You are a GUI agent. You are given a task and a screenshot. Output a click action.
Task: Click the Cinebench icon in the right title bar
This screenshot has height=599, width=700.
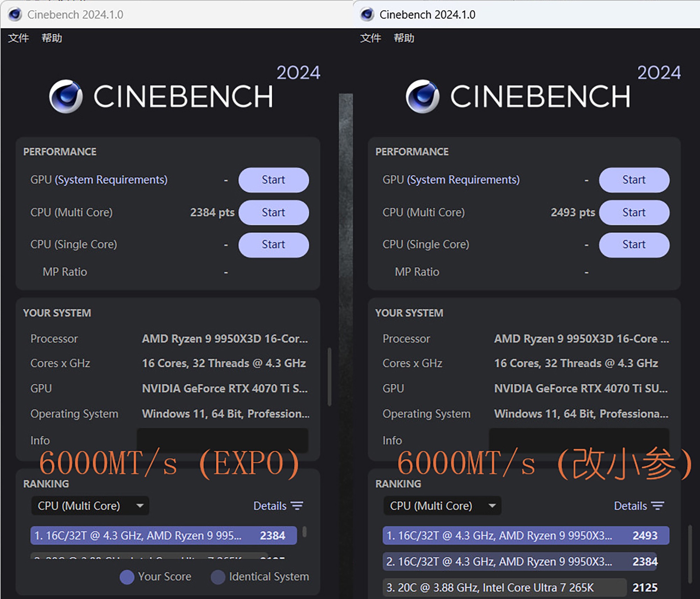click(367, 15)
